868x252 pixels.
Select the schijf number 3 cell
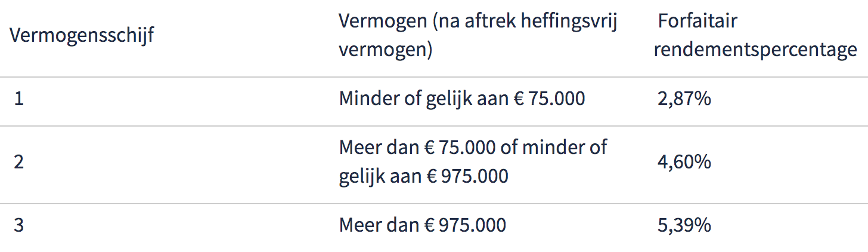coord(19,225)
